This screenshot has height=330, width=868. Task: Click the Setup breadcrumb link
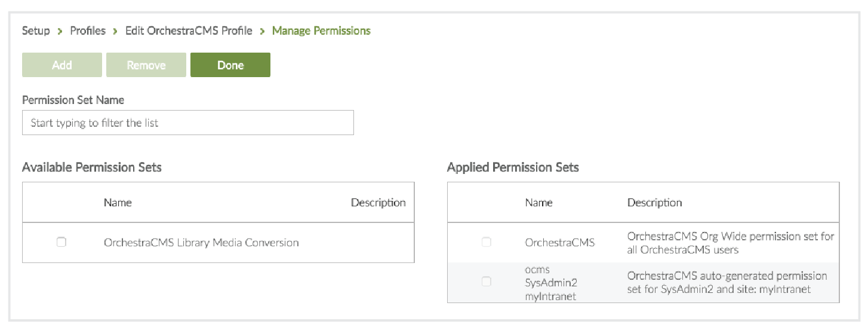pyautogui.click(x=36, y=30)
